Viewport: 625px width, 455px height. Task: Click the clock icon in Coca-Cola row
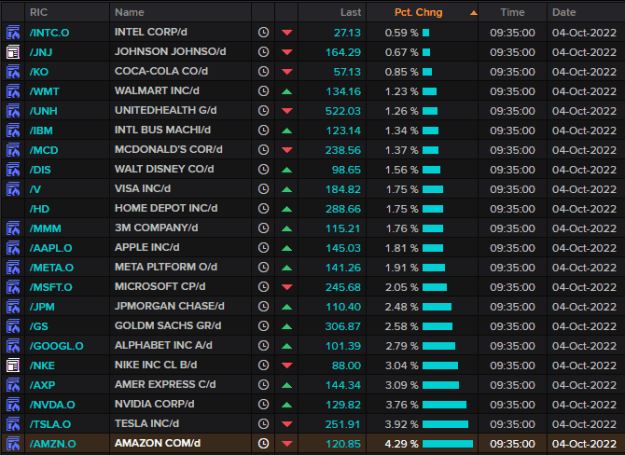coord(263,72)
